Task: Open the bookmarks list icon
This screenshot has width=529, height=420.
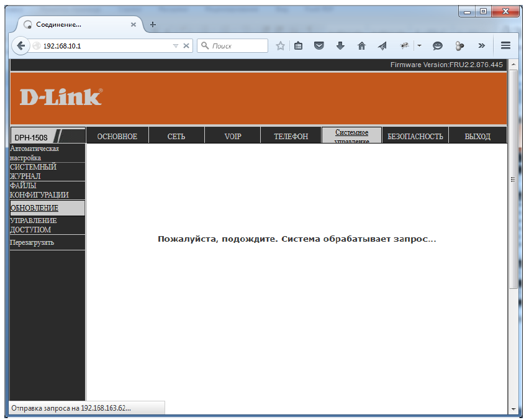Action: click(299, 46)
